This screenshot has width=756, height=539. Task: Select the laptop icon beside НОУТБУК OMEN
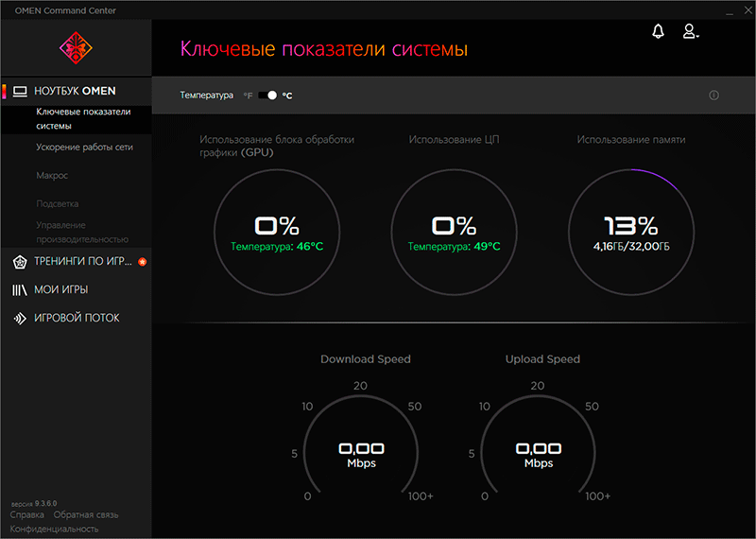pyautogui.click(x=20, y=91)
